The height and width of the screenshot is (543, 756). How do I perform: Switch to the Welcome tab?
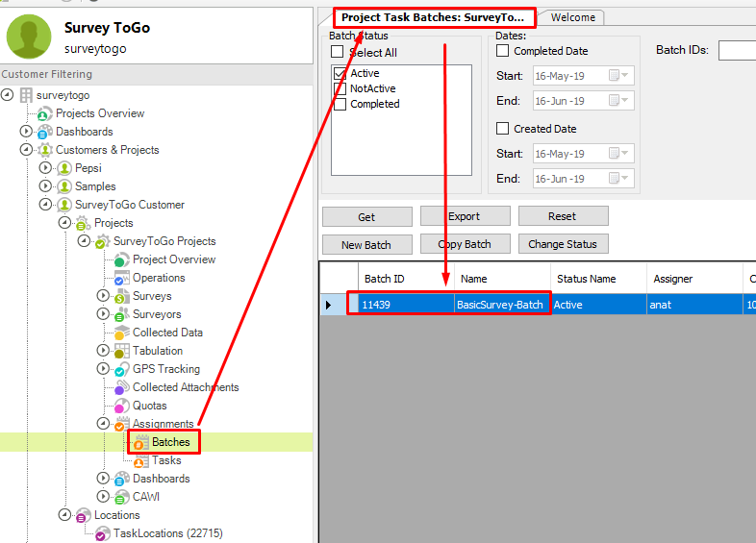click(573, 18)
